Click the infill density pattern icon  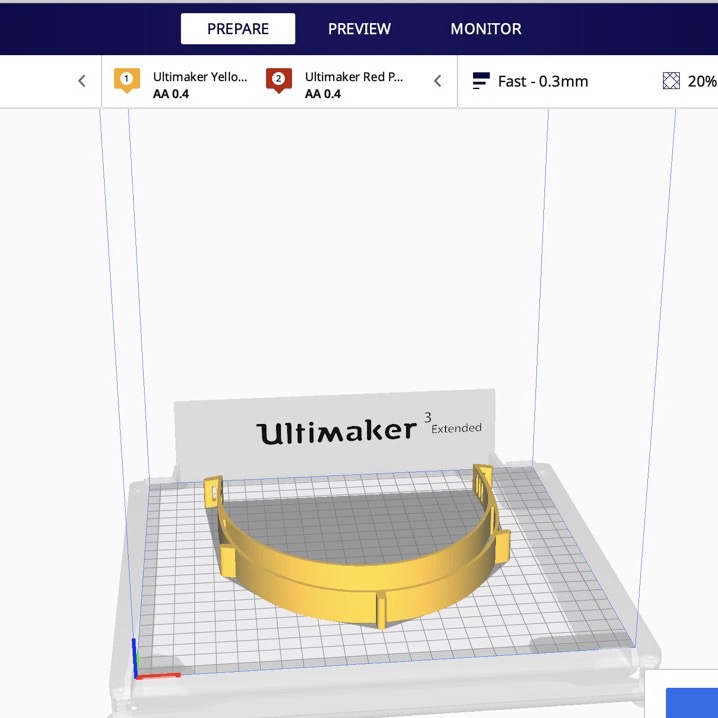coord(671,81)
